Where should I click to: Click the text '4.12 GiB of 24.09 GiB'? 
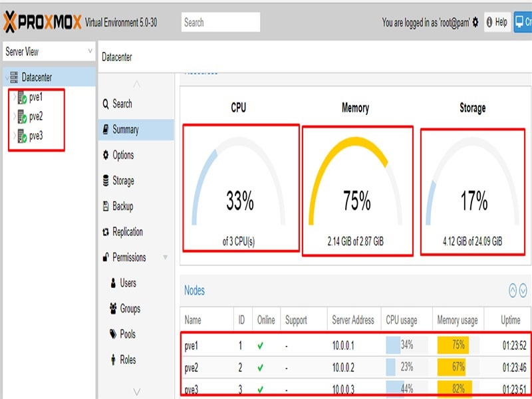[472, 241]
